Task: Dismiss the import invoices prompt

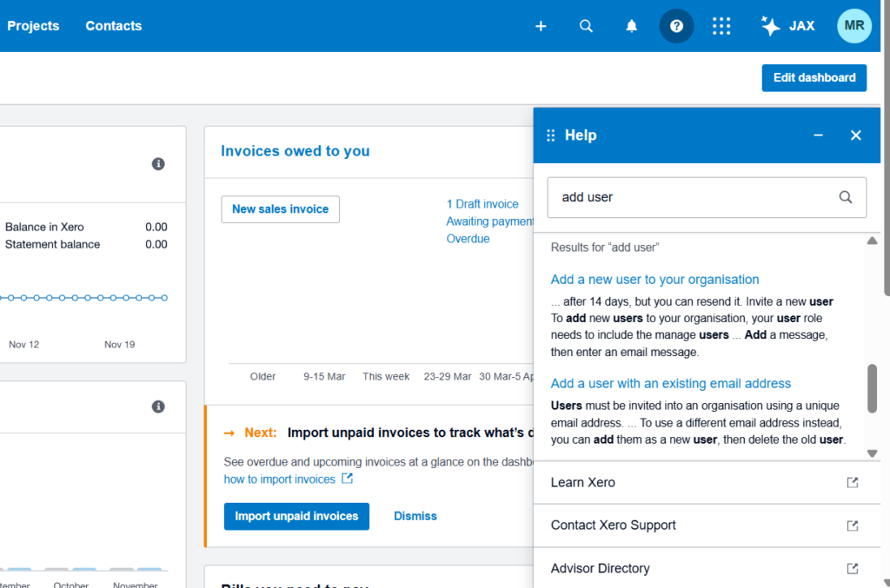Action: 415,516
